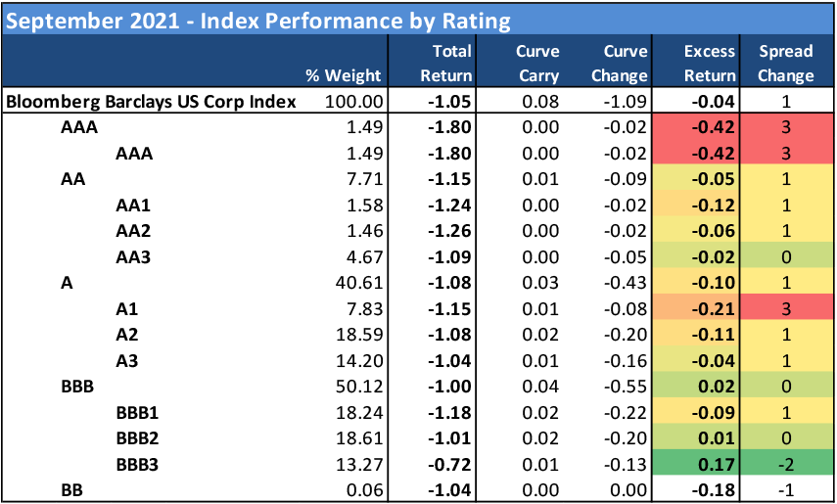Select the BB rating row label
This screenshot has height=504, width=837.
tap(70, 487)
